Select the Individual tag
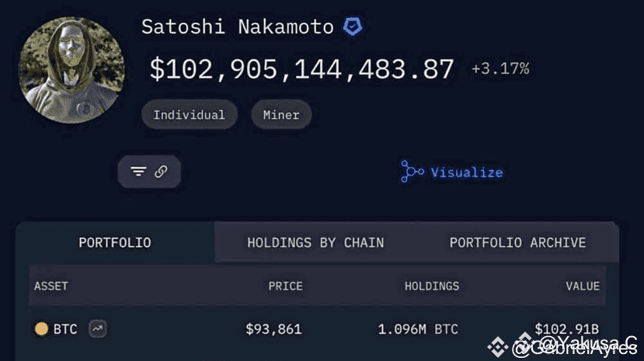This screenshot has width=644, height=361. (190, 114)
